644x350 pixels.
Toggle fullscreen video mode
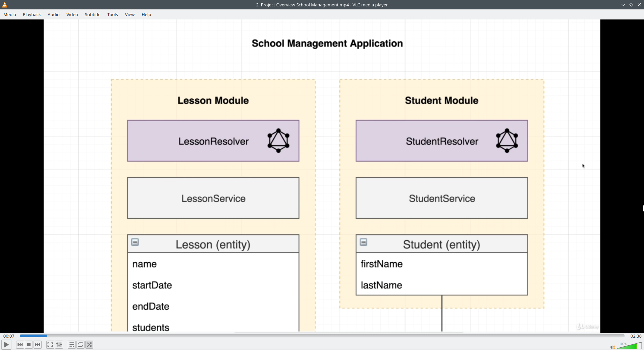[x=50, y=345]
